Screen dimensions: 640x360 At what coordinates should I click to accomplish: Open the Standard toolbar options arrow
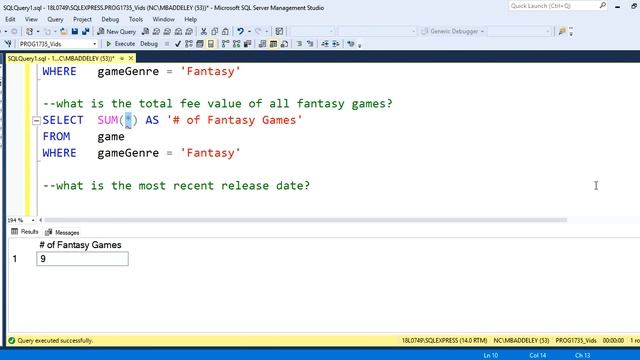pyautogui.click(x=571, y=31)
